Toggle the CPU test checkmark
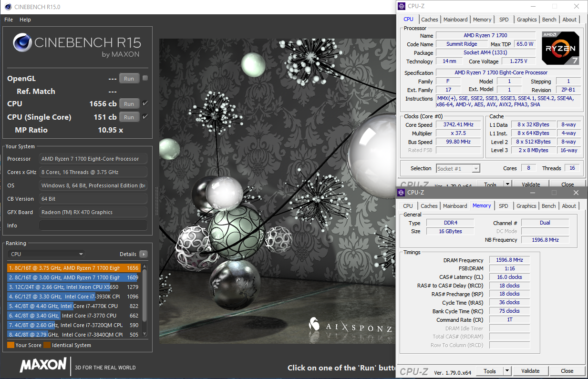588x379 pixels. (x=145, y=103)
